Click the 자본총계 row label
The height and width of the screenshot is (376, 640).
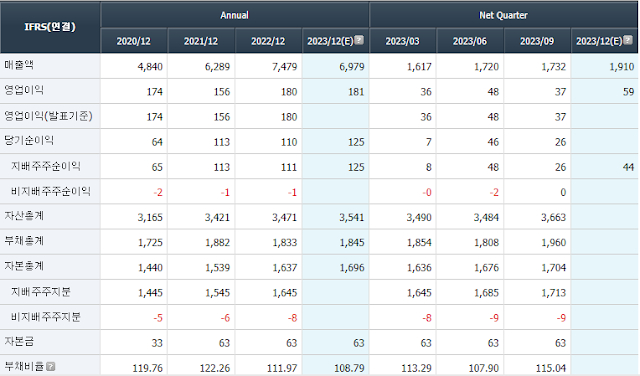pyautogui.click(x=24, y=266)
